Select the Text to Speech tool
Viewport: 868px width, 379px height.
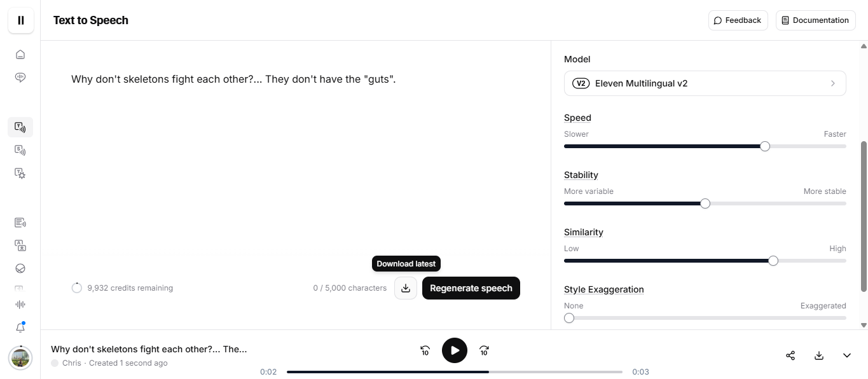point(20,127)
